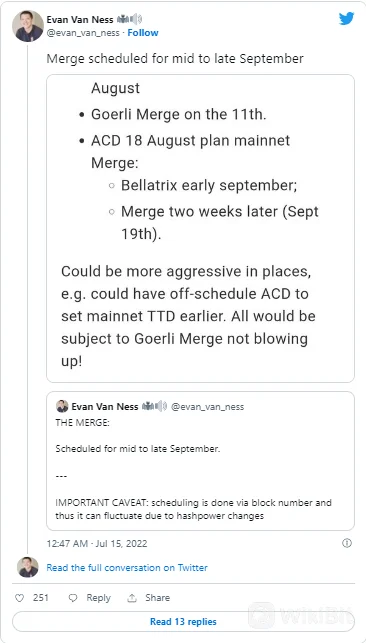Click the Evan Van Ness display name
Screen dimensions: 366x643
pos(80,19)
